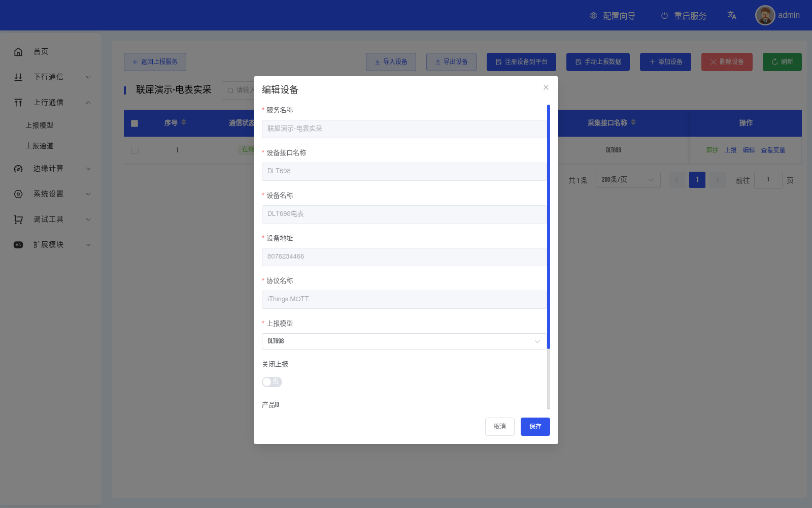Click the 调试工具 cart icon
Screen dimensions: 812x508
[x=18, y=219]
